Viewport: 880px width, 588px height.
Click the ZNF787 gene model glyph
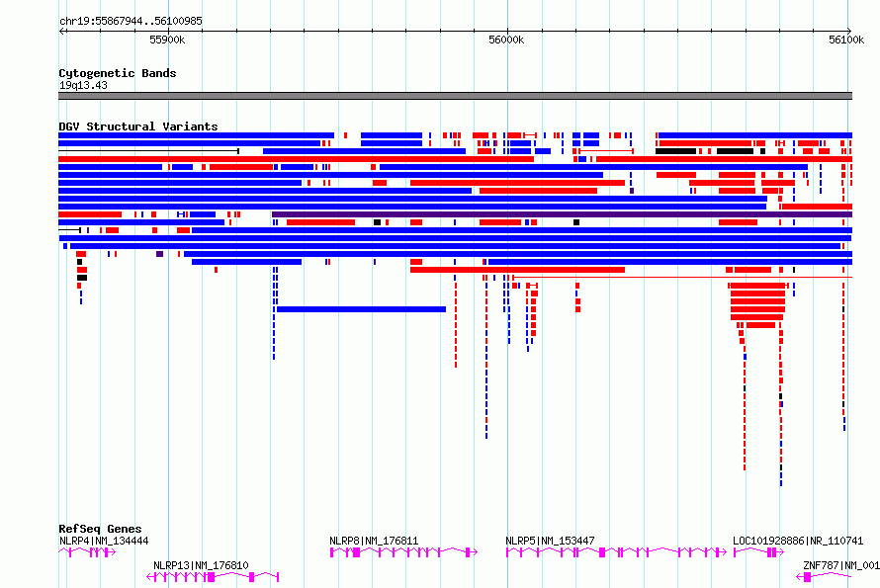(824, 577)
